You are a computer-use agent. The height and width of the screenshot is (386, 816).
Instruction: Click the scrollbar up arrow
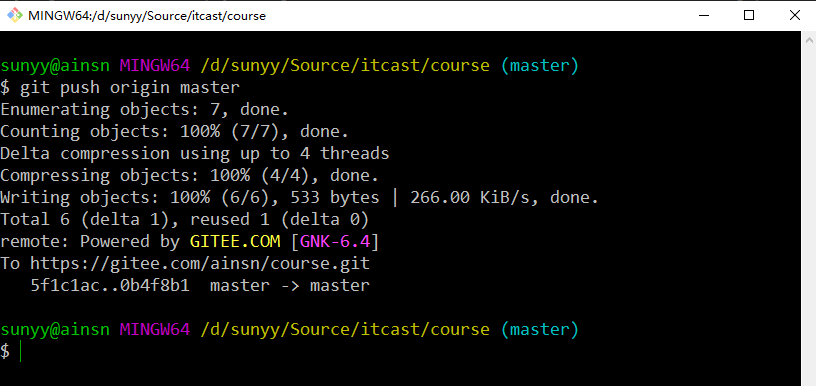(x=809, y=40)
